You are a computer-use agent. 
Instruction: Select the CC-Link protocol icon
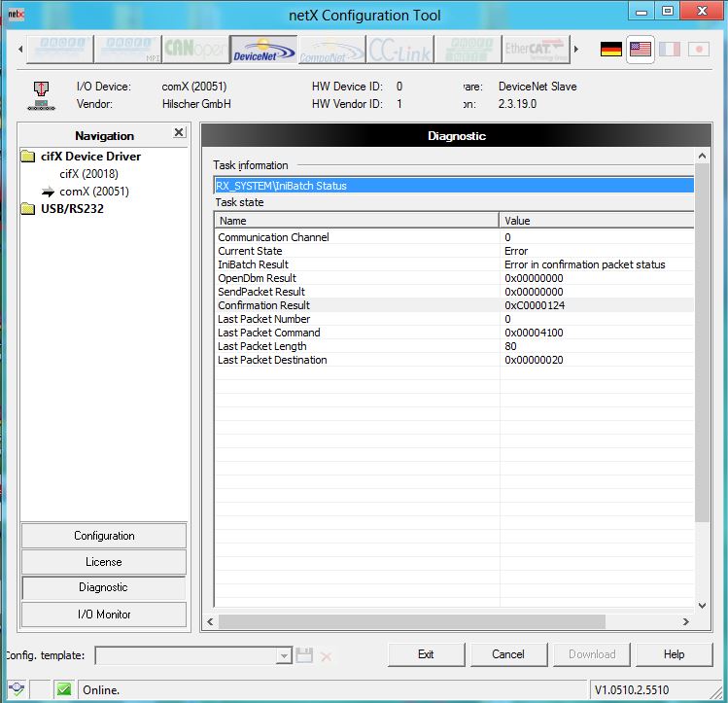pos(399,49)
